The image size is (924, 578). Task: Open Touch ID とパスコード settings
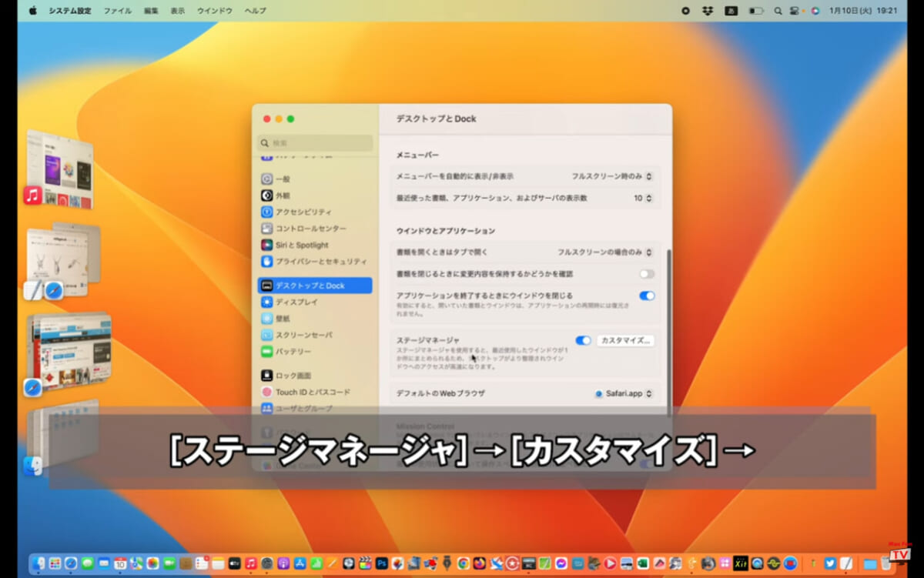click(x=314, y=392)
